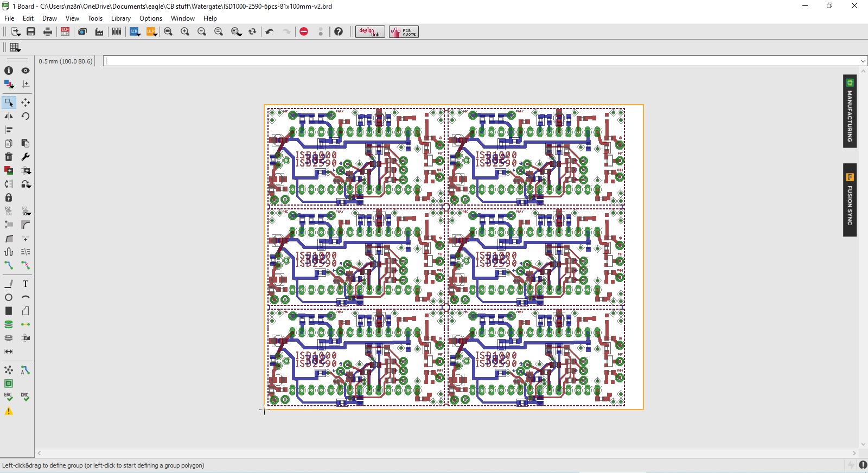Run the DRC design rule check

pyautogui.click(x=25, y=397)
